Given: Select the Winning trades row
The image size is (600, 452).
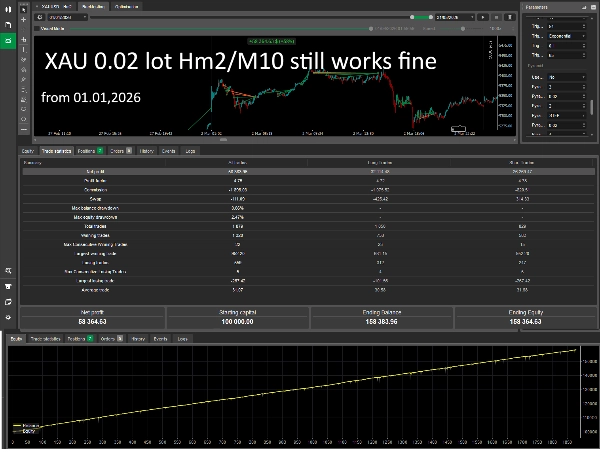Looking at the screenshot, I should point(308,236).
